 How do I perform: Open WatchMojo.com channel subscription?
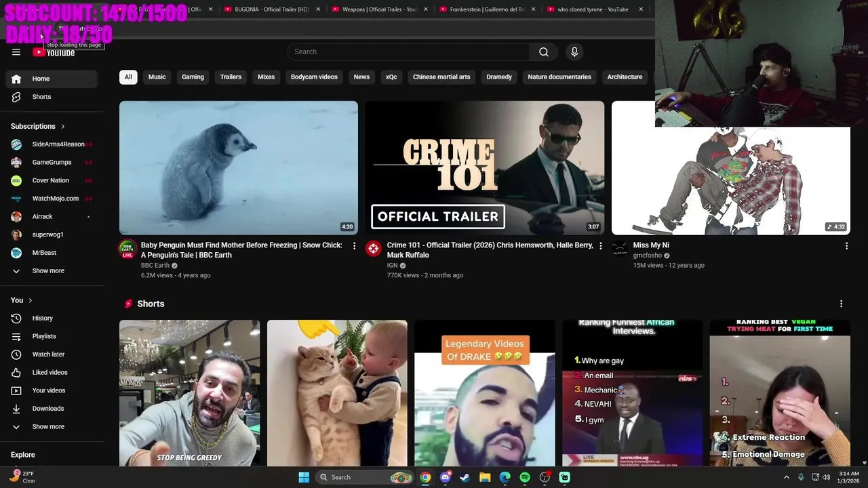tap(52, 199)
